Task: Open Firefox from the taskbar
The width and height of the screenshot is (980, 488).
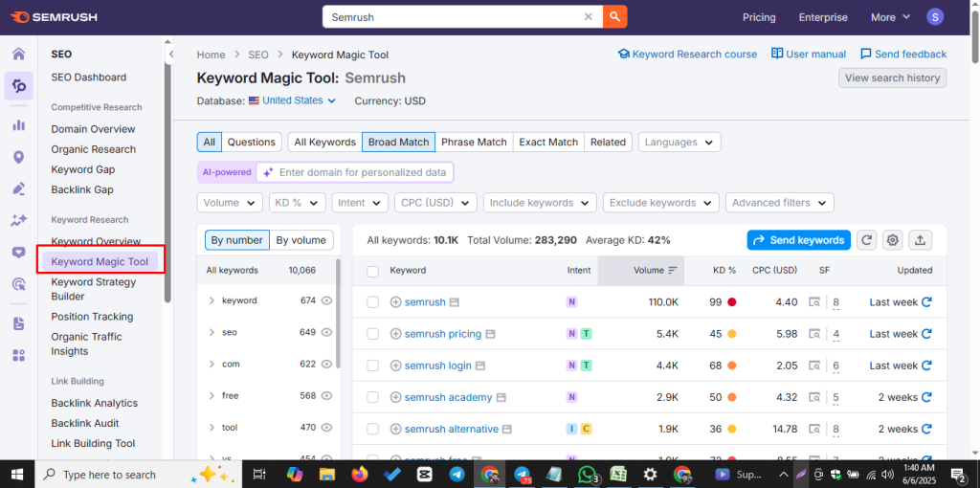Action: pyautogui.click(x=359, y=475)
